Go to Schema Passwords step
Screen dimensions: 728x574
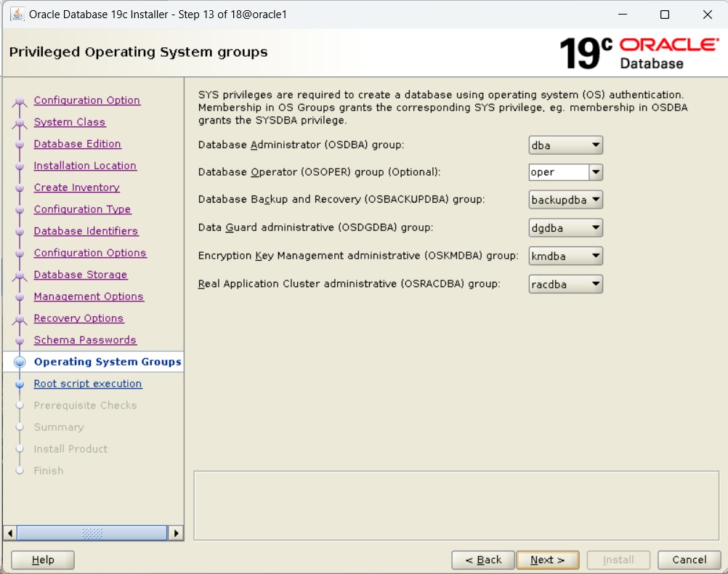click(x=85, y=340)
